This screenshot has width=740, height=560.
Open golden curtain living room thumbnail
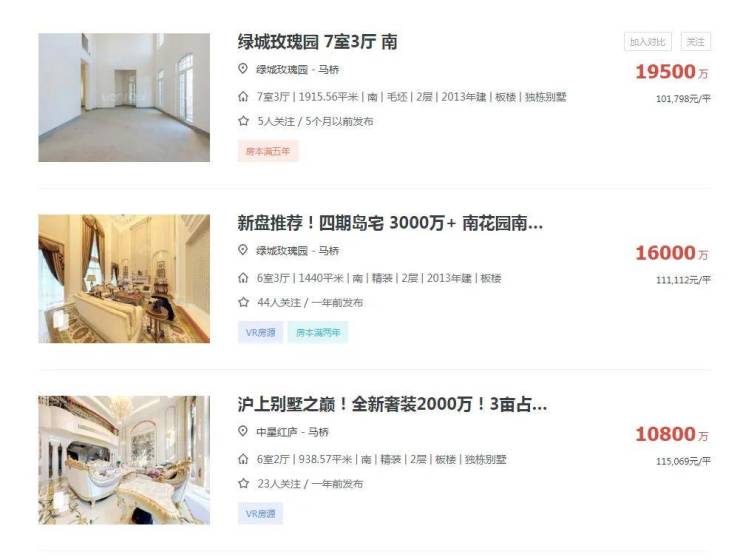pos(124,279)
